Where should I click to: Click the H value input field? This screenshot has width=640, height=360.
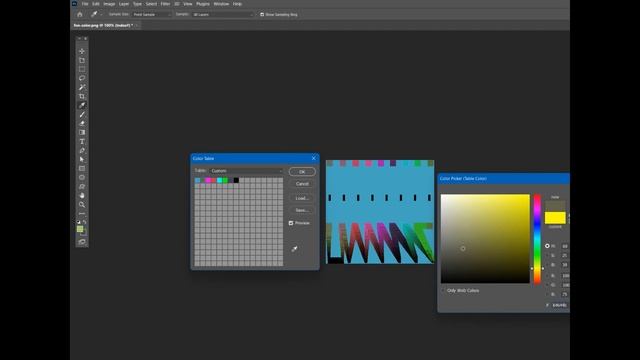click(565, 246)
